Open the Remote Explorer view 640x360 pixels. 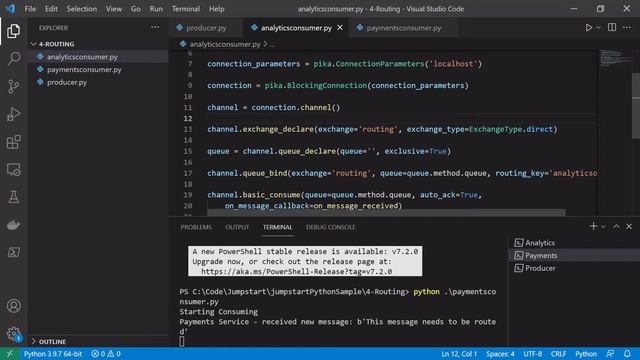13,169
